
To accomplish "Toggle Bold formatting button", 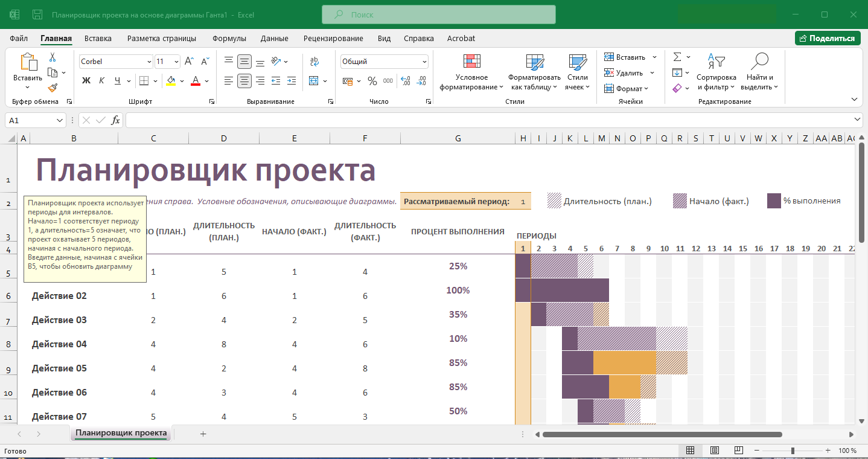I will pyautogui.click(x=86, y=80).
